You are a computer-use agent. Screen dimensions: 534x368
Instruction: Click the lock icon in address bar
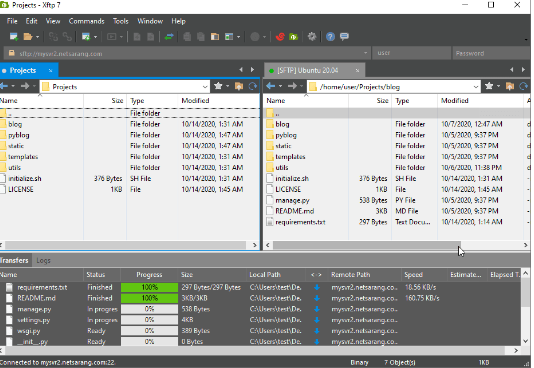click(x=12, y=53)
